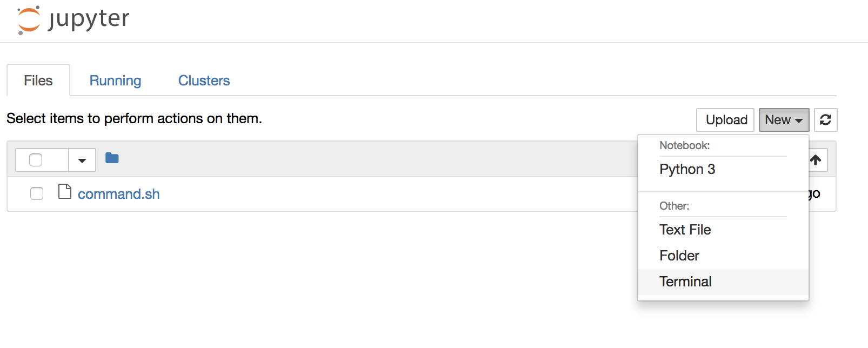Open the command.sh file link
The height and width of the screenshot is (348, 868).
pyautogui.click(x=118, y=194)
